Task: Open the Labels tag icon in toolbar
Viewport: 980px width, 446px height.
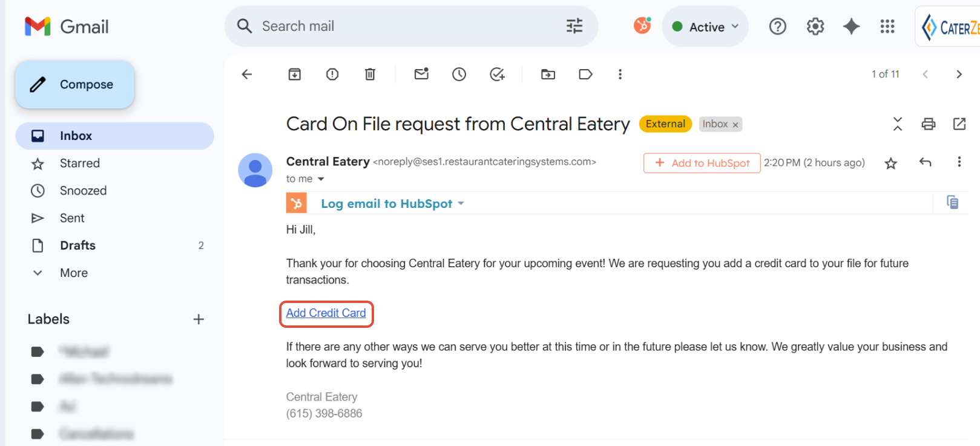Action: point(585,75)
